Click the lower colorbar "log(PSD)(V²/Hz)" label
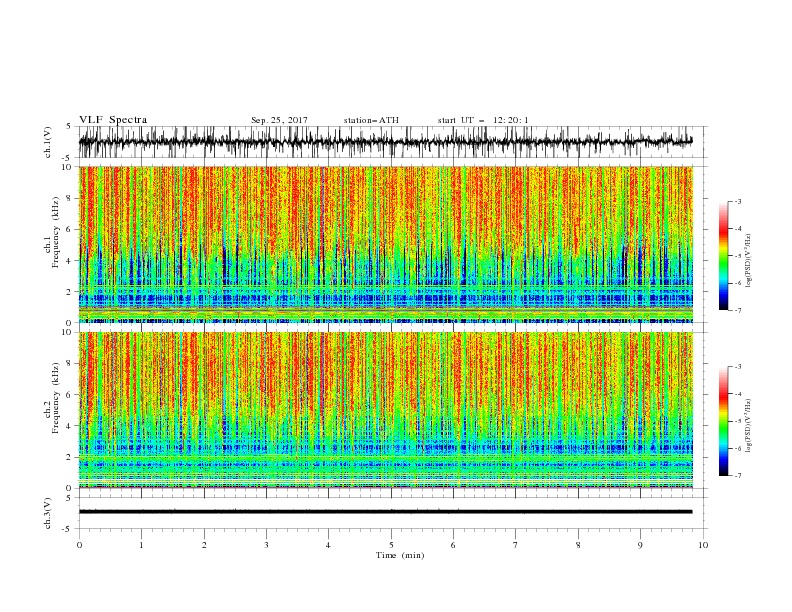This screenshot has width=792, height=612. point(748,425)
